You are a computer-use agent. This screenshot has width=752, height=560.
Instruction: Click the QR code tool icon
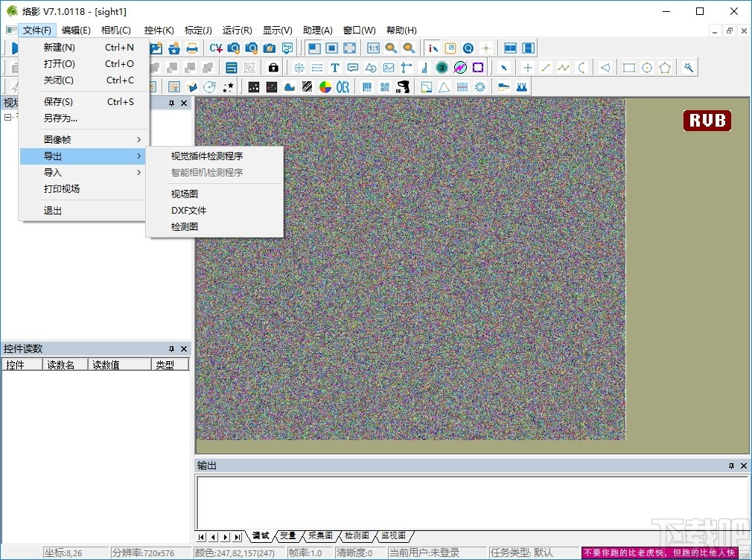(x=385, y=87)
